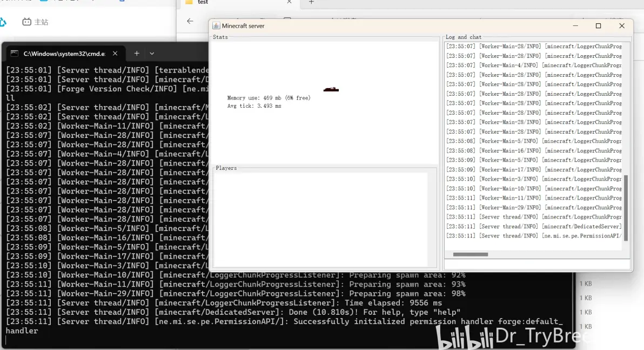This screenshot has width=644, height=350.
Task: Click the Worker-Main-3 line in Log and chat
Action: pos(534,179)
